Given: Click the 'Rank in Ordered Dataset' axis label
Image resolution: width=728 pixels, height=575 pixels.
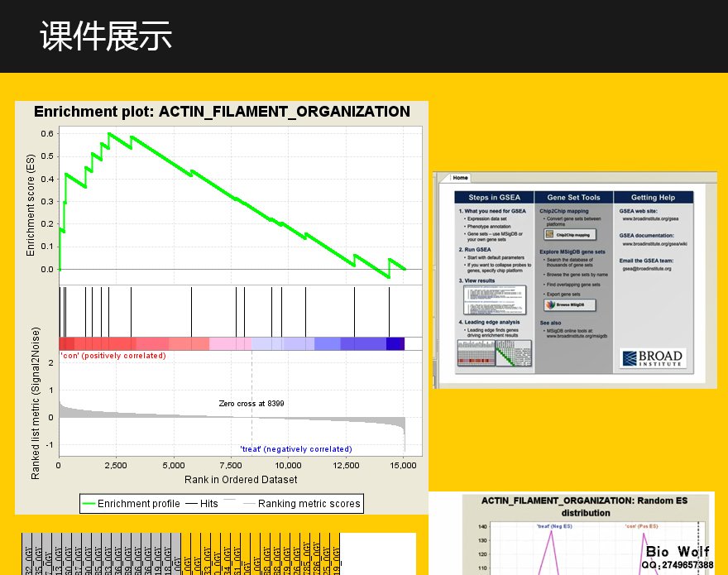Looking at the screenshot, I should click(241, 480).
